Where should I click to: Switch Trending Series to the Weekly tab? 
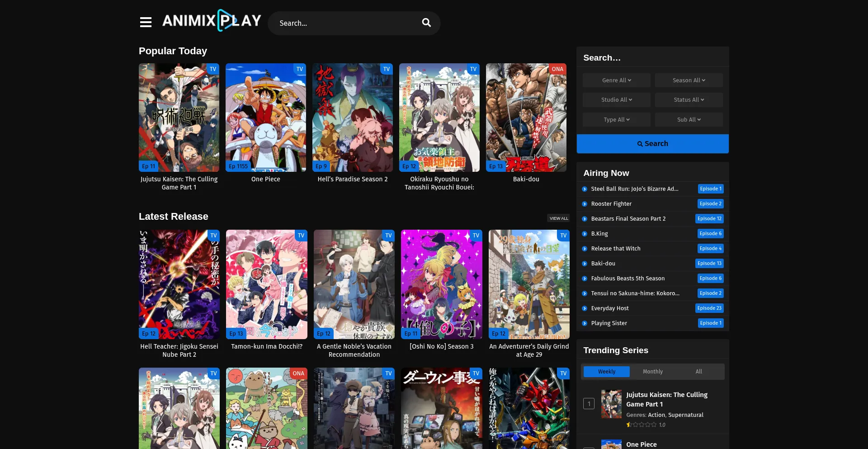pos(607,372)
